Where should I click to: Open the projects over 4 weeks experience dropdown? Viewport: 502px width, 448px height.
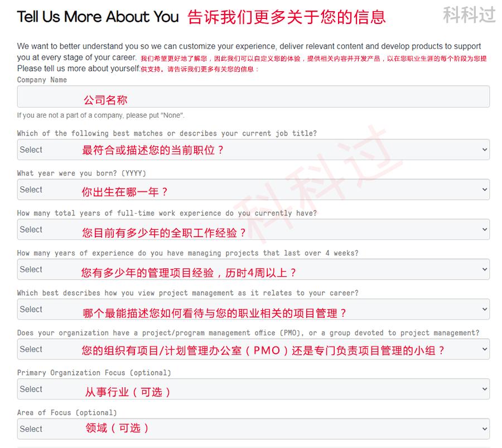(251, 269)
